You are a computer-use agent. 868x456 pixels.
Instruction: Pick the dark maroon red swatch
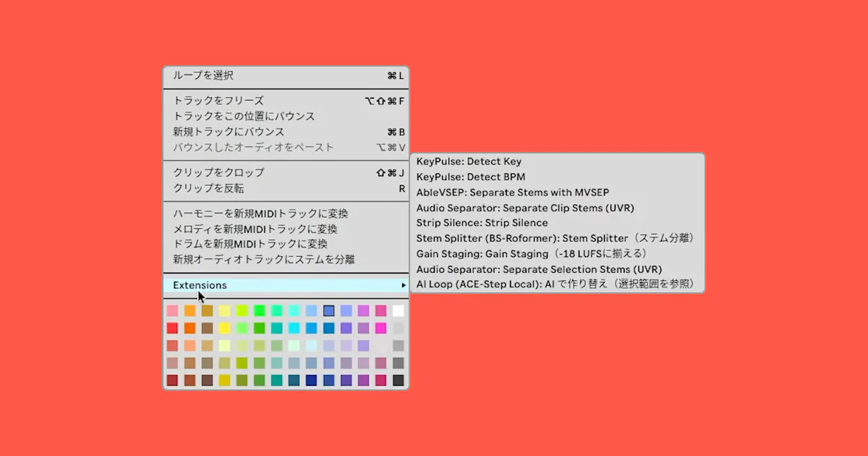pos(172,380)
